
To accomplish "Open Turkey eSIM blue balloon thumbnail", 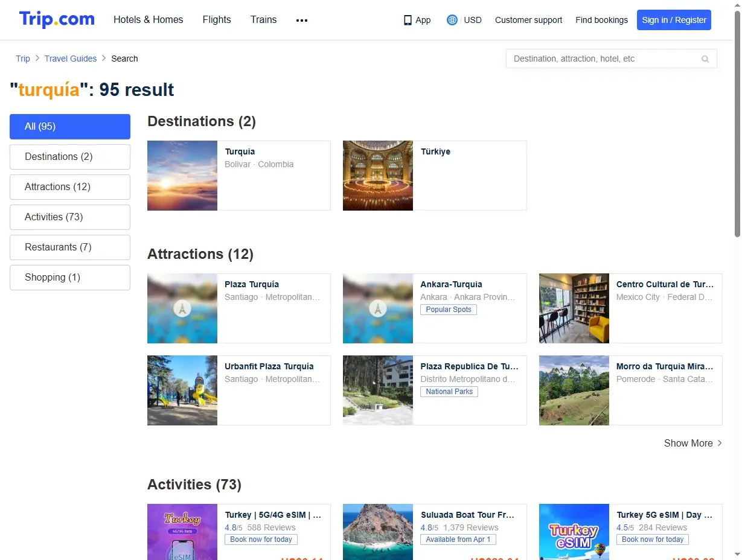I will (574, 532).
